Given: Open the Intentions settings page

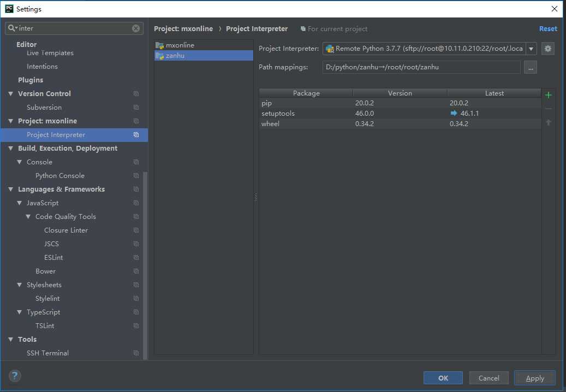Looking at the screenshot, I should [x=42, y=67].
